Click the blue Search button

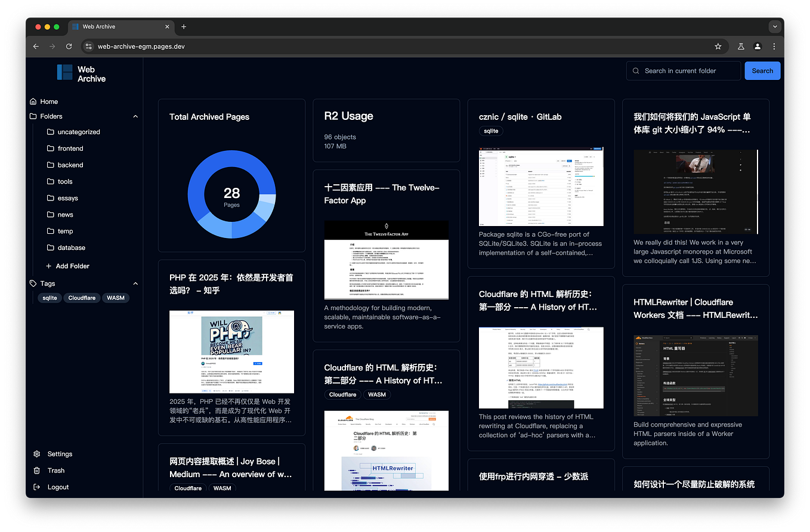click(762, 70)
